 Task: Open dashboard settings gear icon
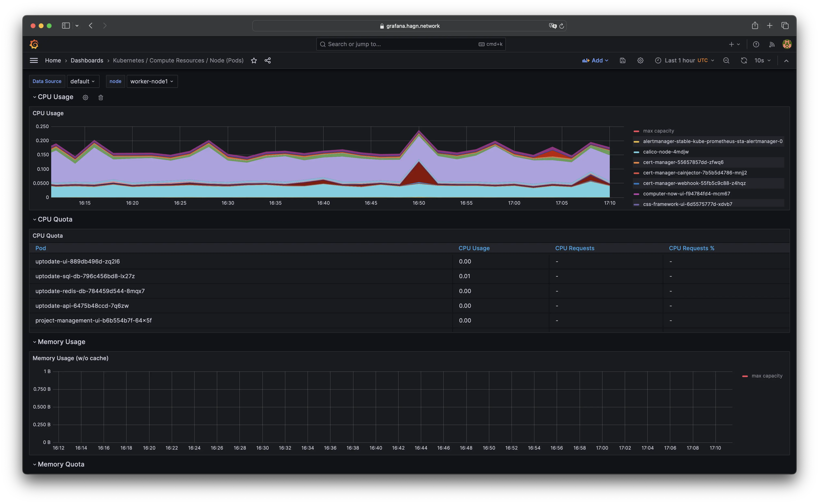pyautogui.click(x=640, y=60)
